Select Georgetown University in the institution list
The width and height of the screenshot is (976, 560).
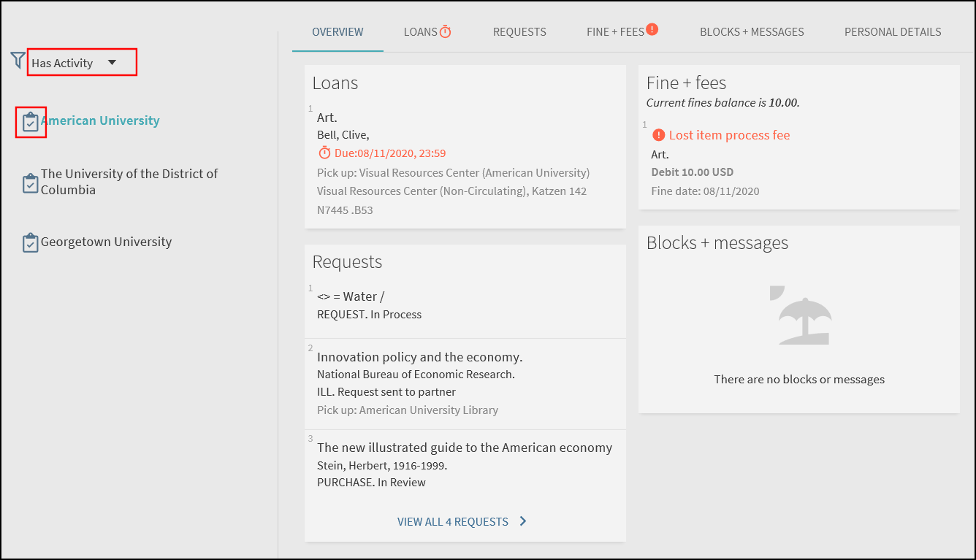[107, 242]
